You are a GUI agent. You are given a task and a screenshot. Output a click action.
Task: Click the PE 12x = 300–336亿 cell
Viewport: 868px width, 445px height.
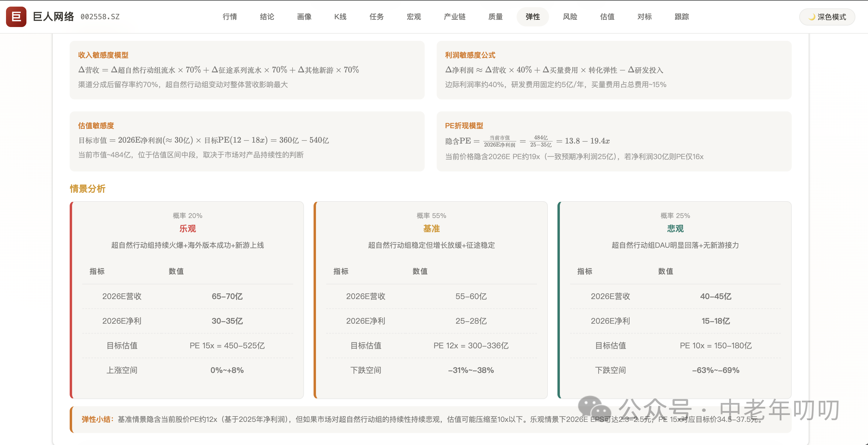tap(471, 346)
